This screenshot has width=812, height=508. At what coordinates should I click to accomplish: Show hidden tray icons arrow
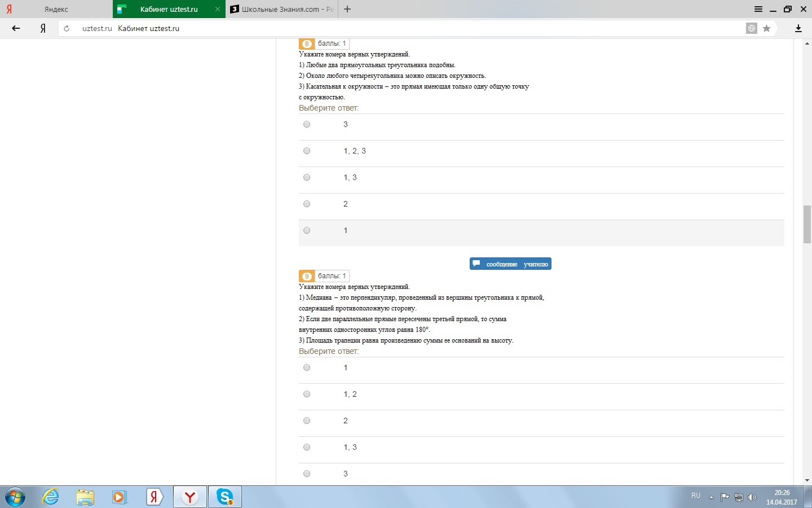point(711,497)
